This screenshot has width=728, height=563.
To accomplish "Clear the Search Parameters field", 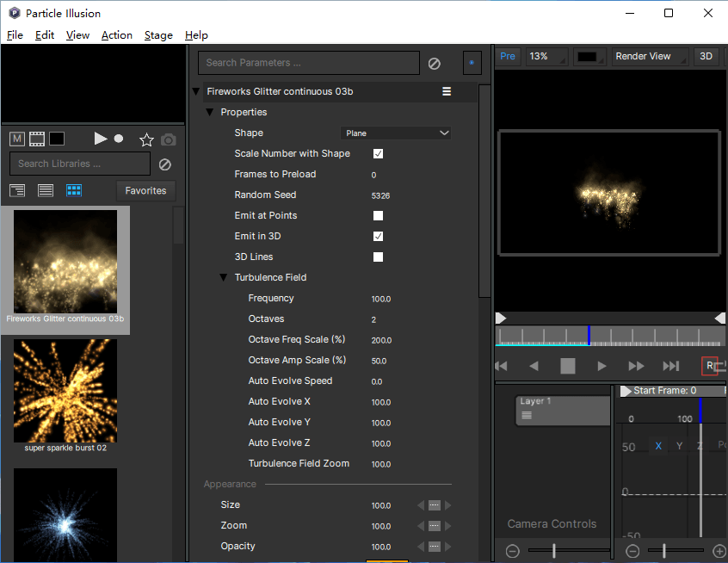I will [x=435, y=63].
